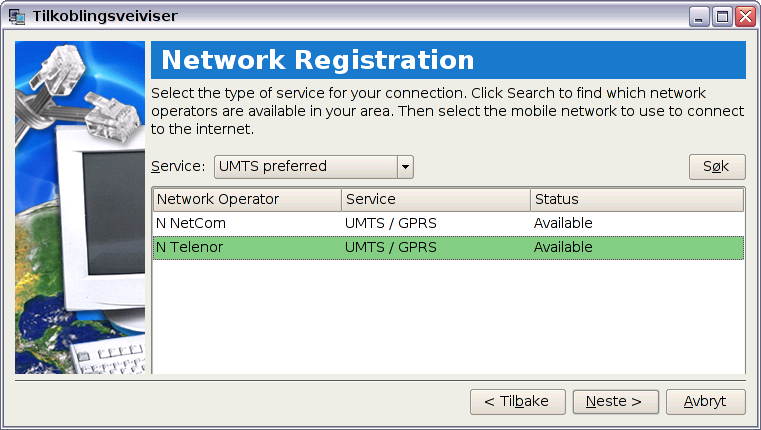
Task: Close the Tilkoblingsveiviser window
Action: click(745, 17)
